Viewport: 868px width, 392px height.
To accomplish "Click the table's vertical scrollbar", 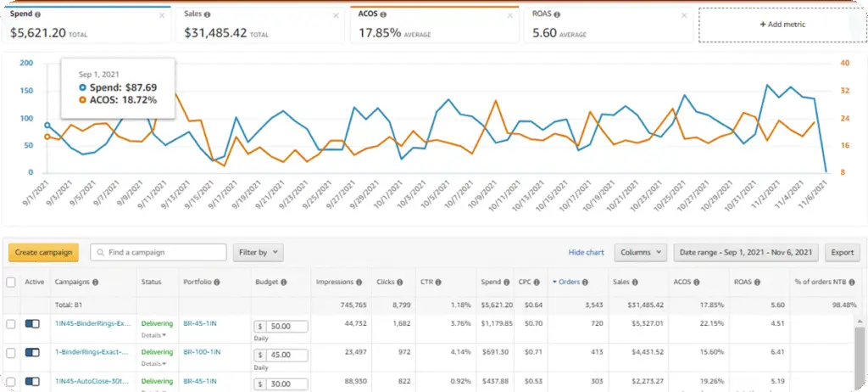I will coord(860,355).
